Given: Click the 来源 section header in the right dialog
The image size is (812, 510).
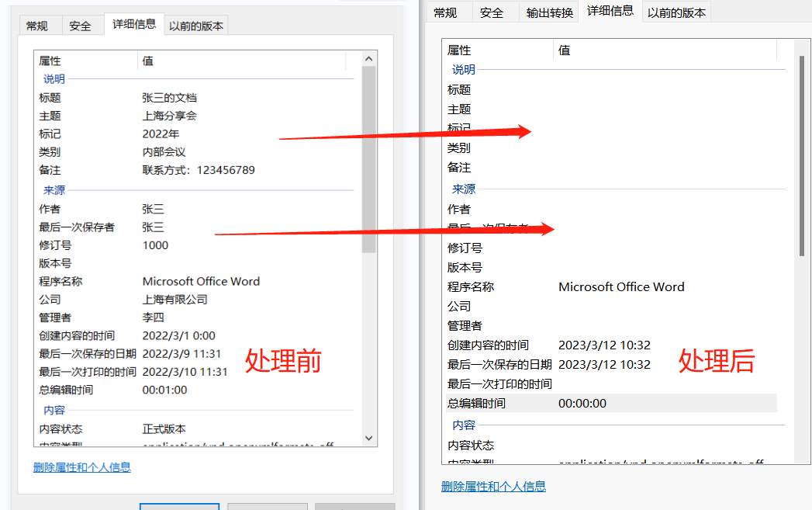Looking at the screenshot, I should click(x=464, y=189).
